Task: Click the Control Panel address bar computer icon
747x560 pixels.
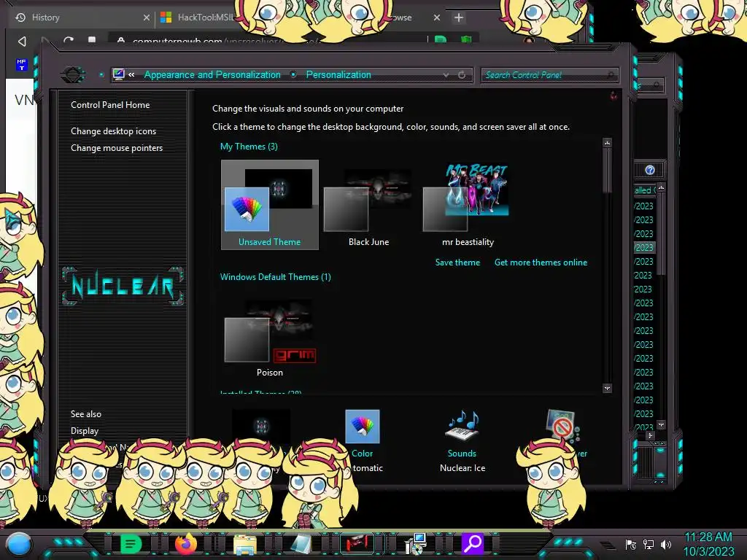Action: click(x=119, y=74)
